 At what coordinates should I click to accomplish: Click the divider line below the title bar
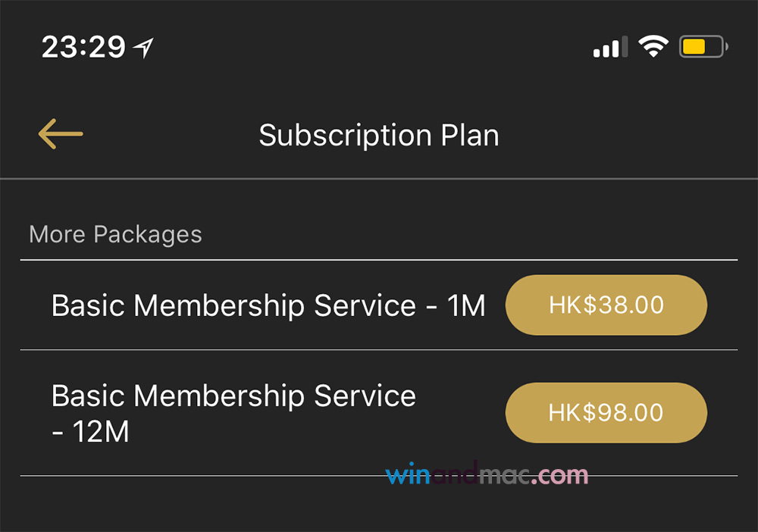[379, 179]
